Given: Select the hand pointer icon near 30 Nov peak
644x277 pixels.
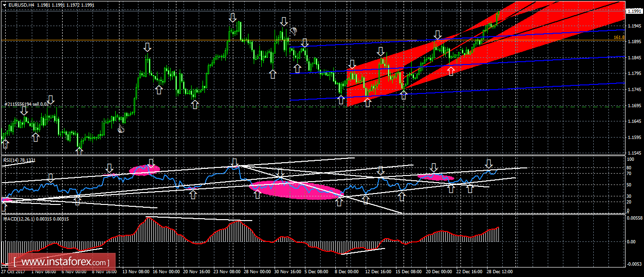Looking at the screenshot, I should click(x=294, y=31).
